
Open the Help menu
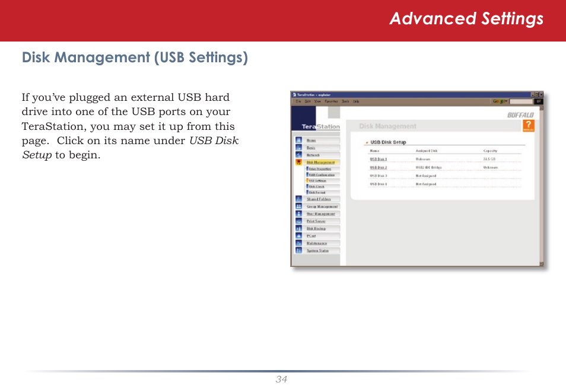pyautogui.click(x=356, y=101)
